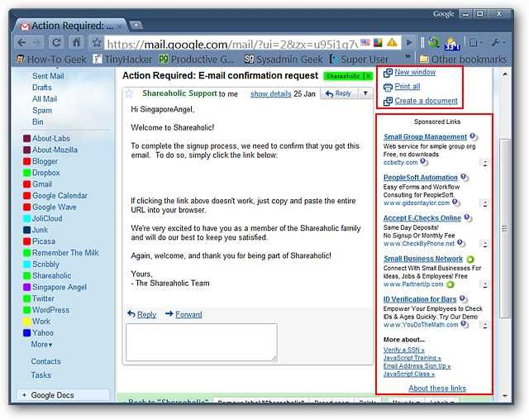Bookmark this page using address bar star

(x=97, y=42)
